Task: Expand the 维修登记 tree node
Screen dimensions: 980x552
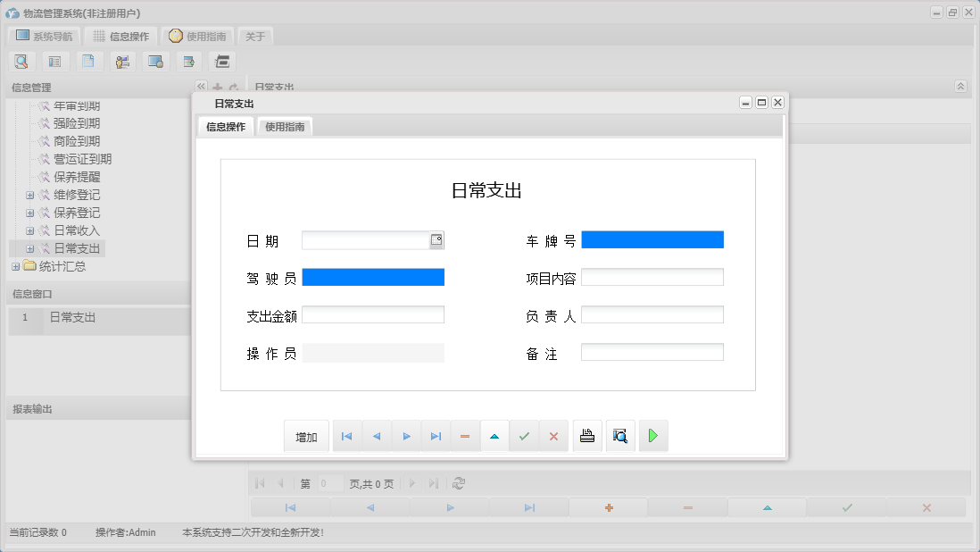Action: [29, 195]
